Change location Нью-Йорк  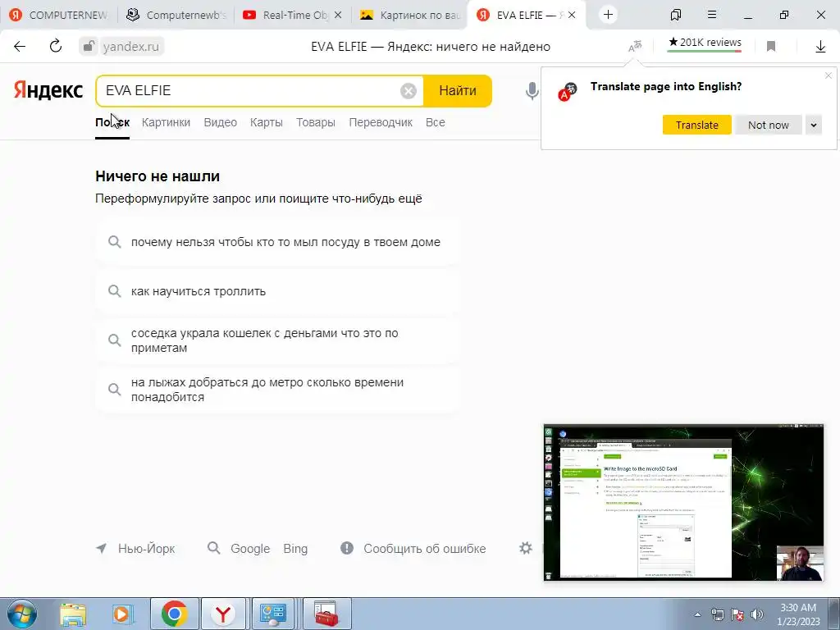[x=146, y=549]
